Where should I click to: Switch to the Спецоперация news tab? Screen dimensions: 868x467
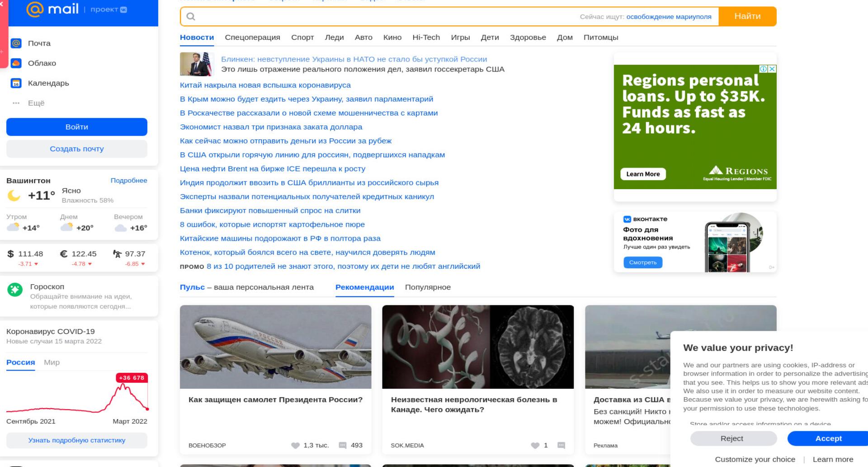point(252,38)
